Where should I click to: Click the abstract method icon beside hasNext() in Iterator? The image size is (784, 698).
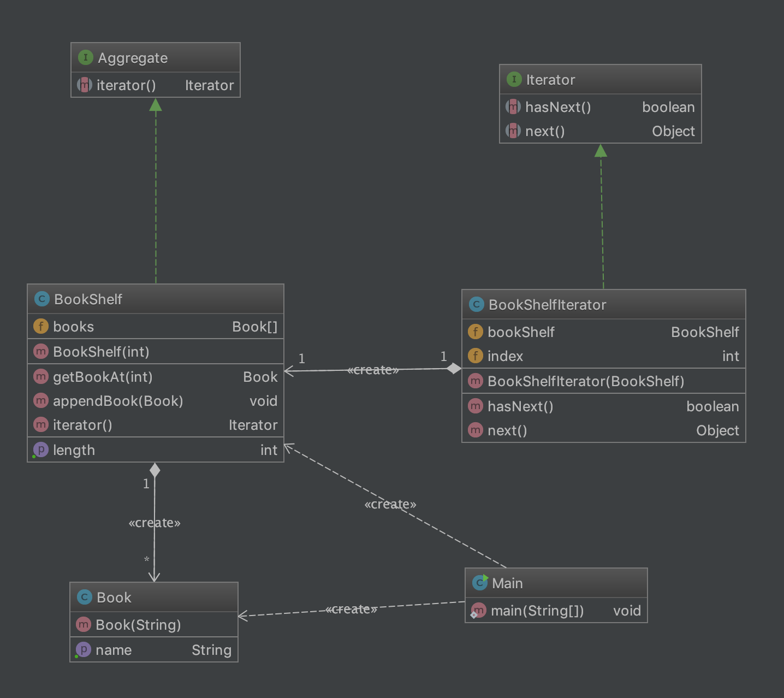pos(513,107)
